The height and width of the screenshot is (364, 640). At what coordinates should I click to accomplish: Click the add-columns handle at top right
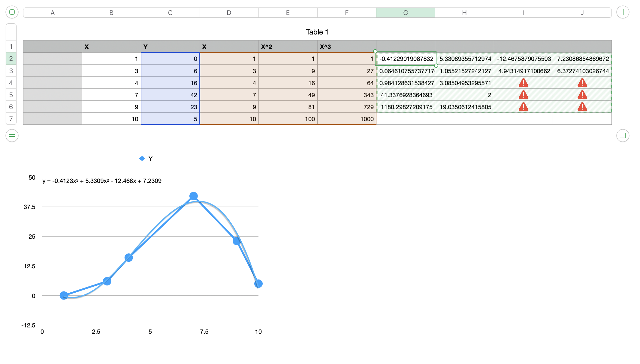click(623, 12)
